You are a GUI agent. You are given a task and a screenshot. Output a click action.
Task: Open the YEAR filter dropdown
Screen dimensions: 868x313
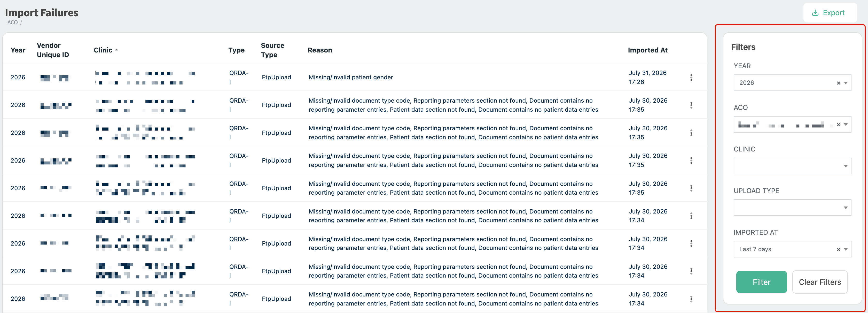click(x=792, y=83)
